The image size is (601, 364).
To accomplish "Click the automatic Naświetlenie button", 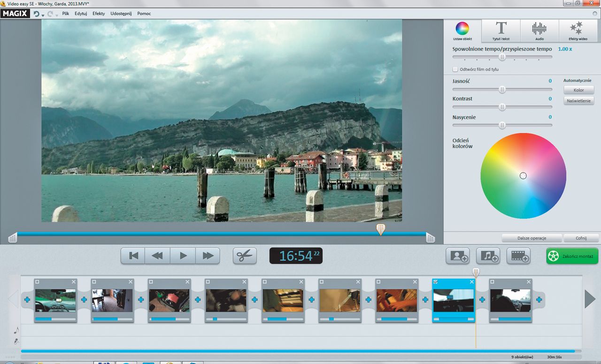I will pyautogui.click(x=579, y=101).
